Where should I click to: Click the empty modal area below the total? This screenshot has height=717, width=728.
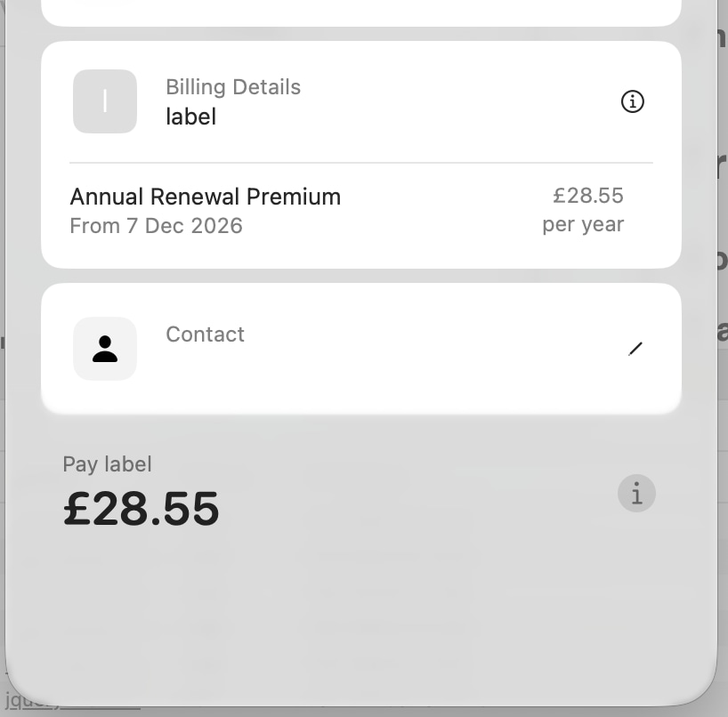click(x=361, y=605)
